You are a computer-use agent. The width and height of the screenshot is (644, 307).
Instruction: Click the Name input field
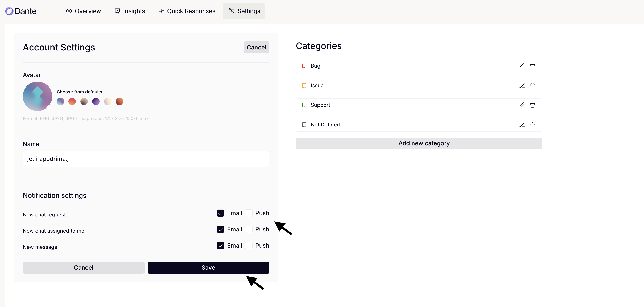tap(146, 159)
